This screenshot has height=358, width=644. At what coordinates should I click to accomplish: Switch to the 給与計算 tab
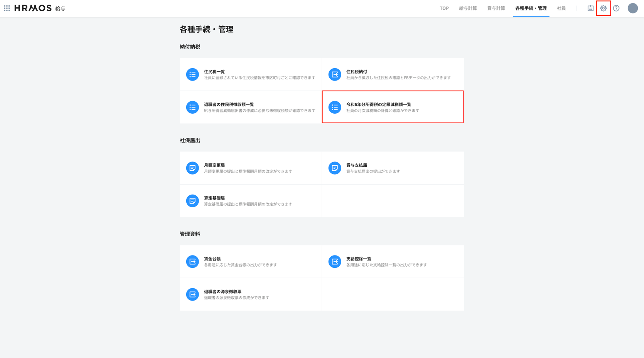pyautogui.click(x=468, y=8)
